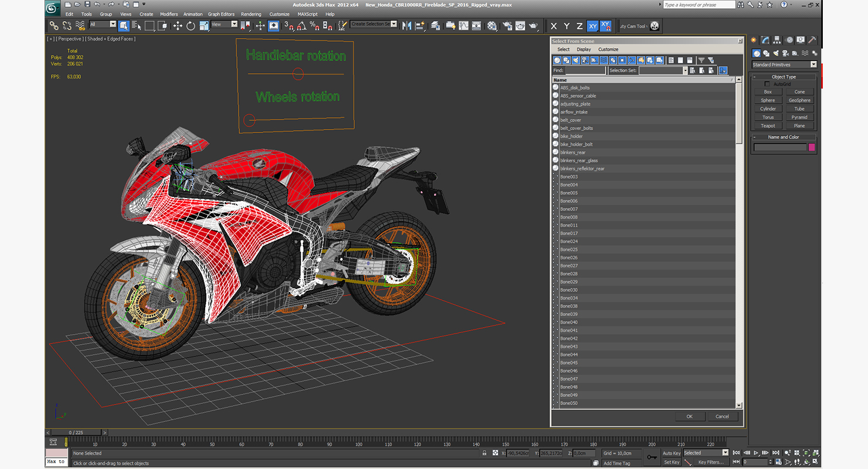
Task: Open the Hierarchy command panel tab
Action: pyautogui.click(x=777, y=40)
